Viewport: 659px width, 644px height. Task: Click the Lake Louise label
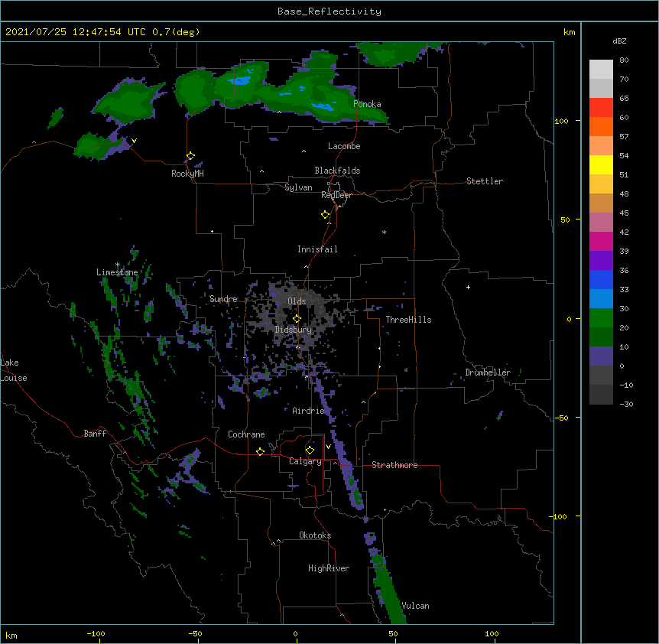[14, 370]
